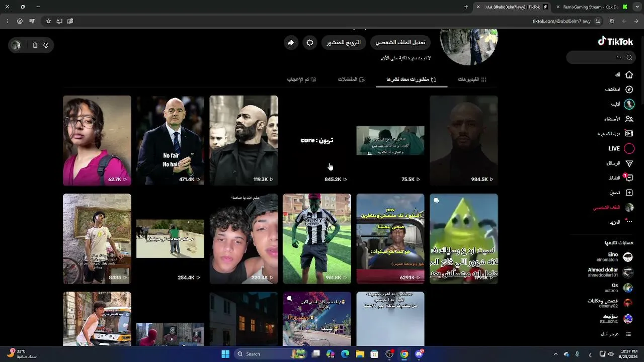Click تعديل الملف الشخصي edit profile button
Image resolution: width=644 pixels, height=362 pixels.
[400, 43]
